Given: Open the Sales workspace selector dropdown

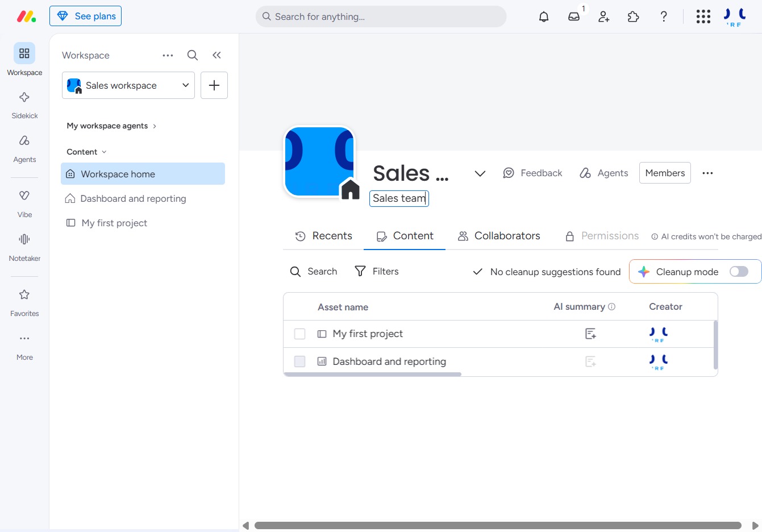Looking at the screenshot, I should pyautogui.click(x=128, y=85).
